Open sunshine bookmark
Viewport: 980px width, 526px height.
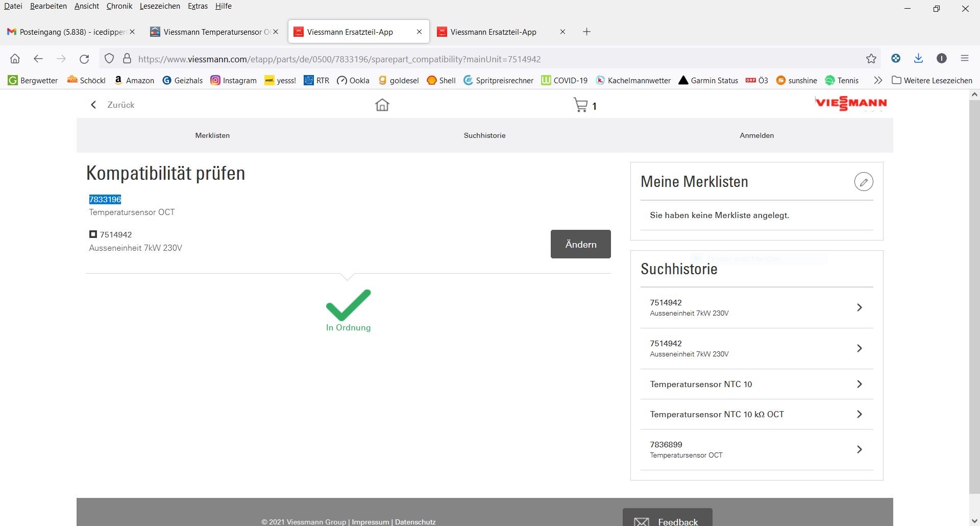coord(797,80)
